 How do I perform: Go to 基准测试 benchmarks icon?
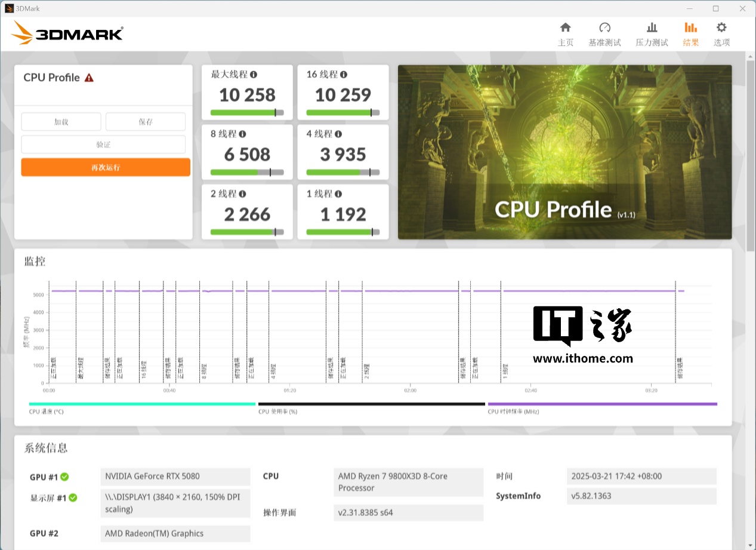[x=604, y=27]
